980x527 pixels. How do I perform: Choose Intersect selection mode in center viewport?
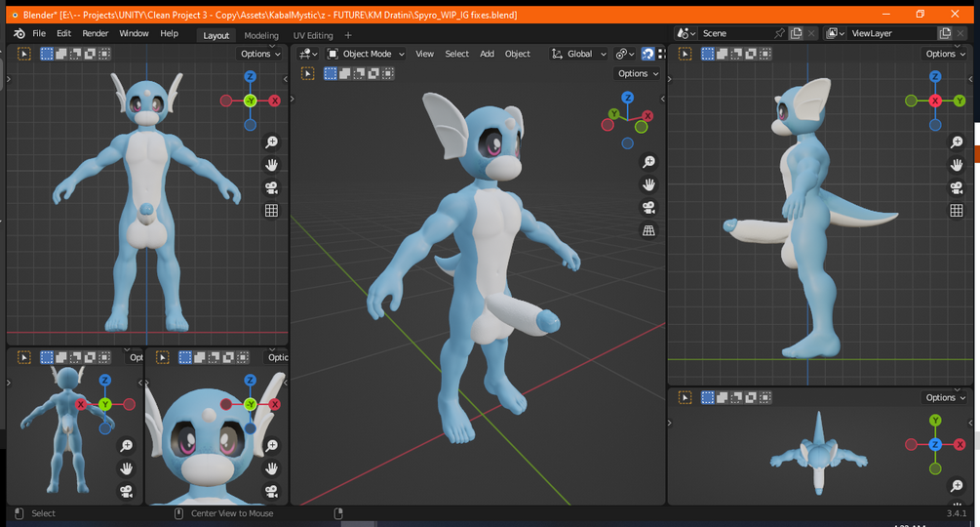[x=388, y=74]
